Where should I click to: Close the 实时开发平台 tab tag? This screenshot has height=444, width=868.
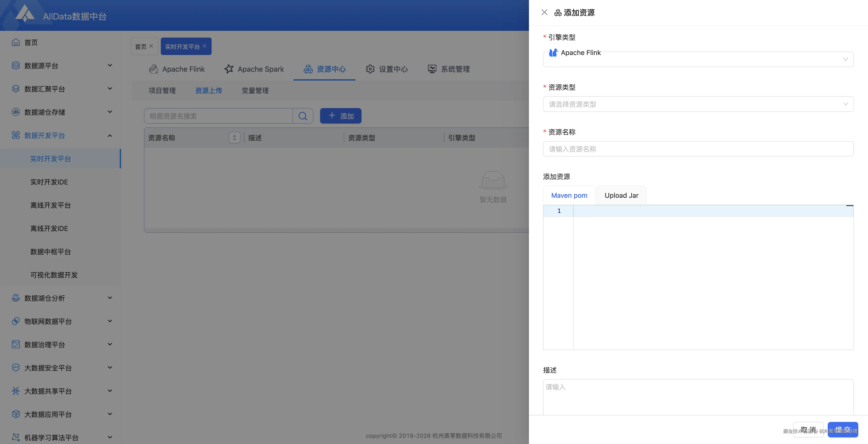(x=204, y=46)
